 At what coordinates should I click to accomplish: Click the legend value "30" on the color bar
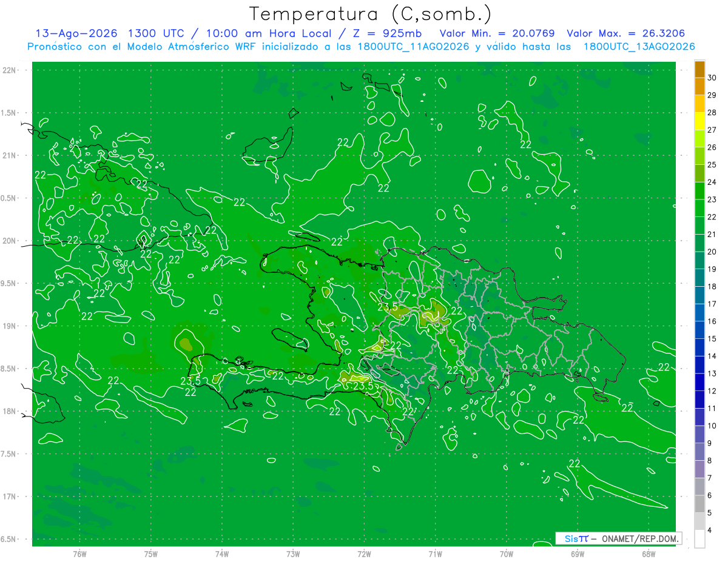[x=712, y=78]
